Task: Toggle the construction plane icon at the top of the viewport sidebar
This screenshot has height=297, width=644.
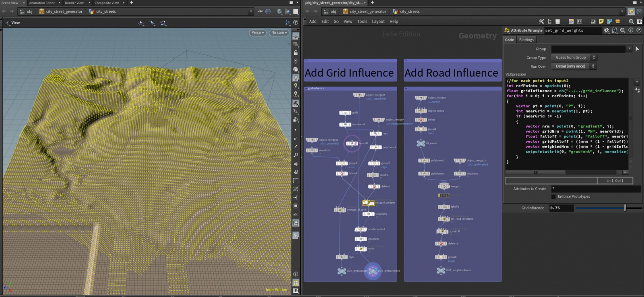Action: (296, 36)
